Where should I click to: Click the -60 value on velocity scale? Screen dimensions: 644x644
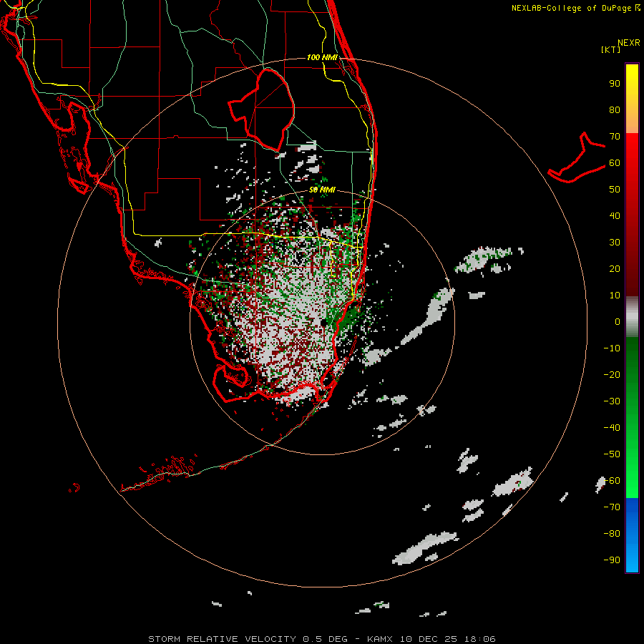click(612, 481)
